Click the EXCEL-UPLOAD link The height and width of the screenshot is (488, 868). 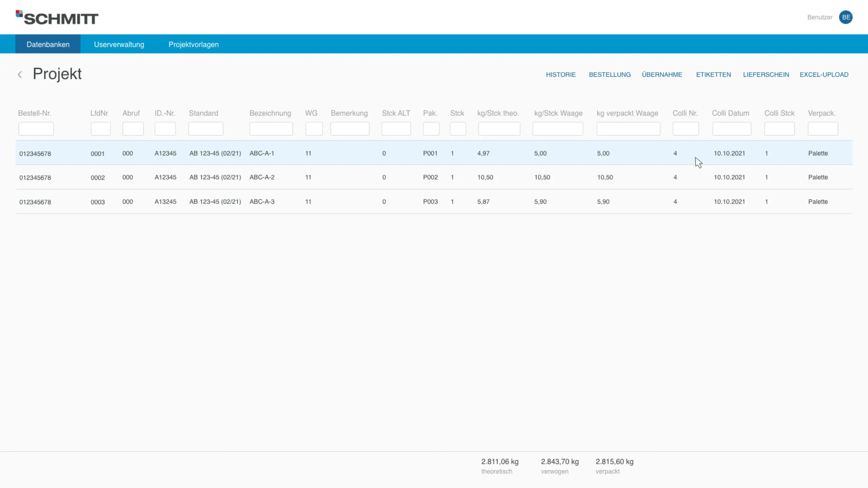(824, 74)
